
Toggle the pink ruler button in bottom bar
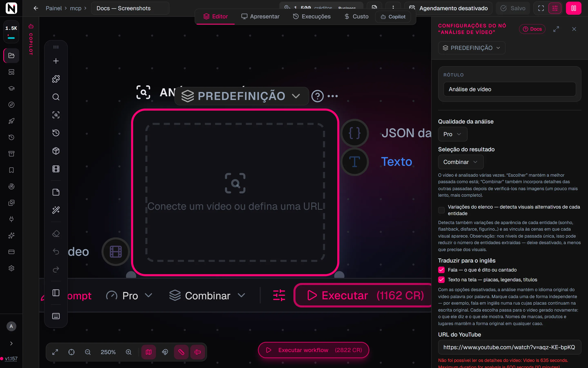[181, 352]
